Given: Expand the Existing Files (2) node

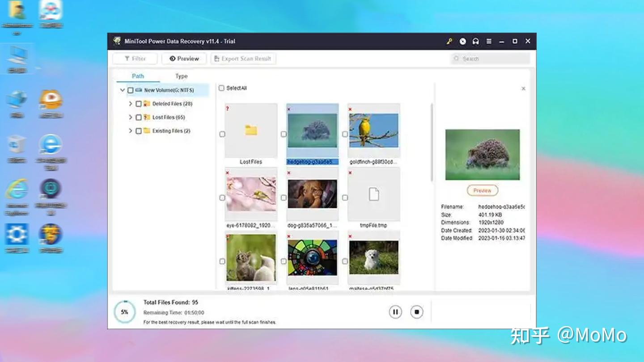Looking at the screenshot, I should pos(131,131).
